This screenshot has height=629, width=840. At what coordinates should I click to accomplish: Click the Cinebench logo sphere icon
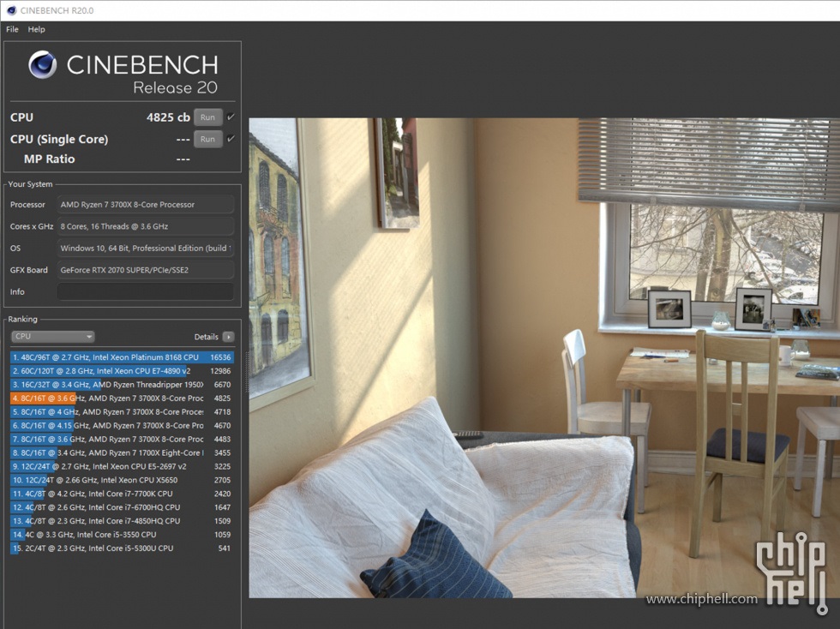(x=42, y=65)
